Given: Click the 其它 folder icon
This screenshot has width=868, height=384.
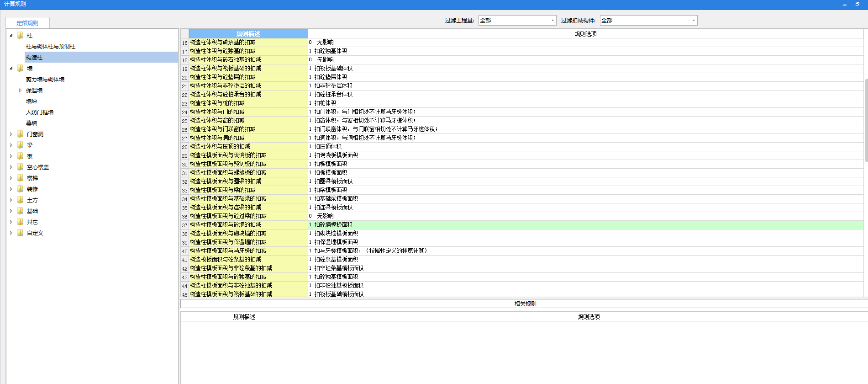Looking at the screenshot, I should (x=20, y=222).
